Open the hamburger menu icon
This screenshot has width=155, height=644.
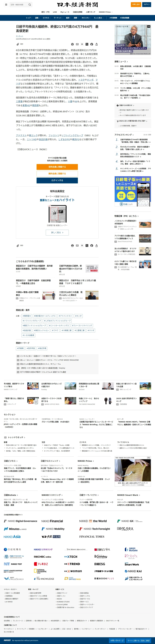click(6, 4)
